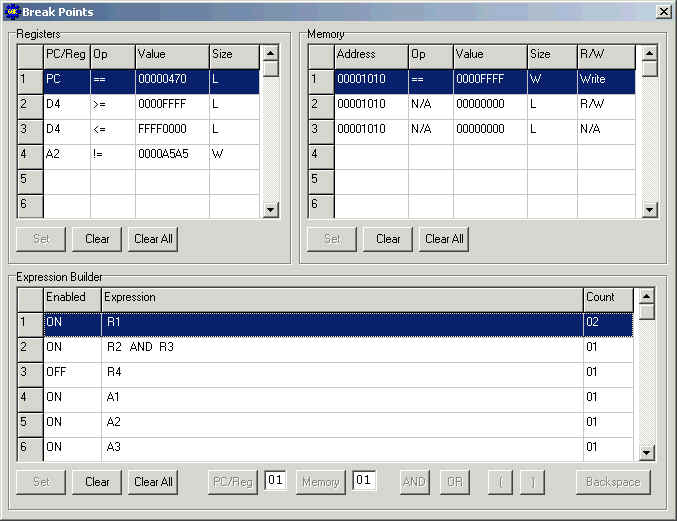Image resolution: width=677 pixels, height=521 pixels.
Task: Toggle the ON cell for expression A1
Action: click(72, 397)
